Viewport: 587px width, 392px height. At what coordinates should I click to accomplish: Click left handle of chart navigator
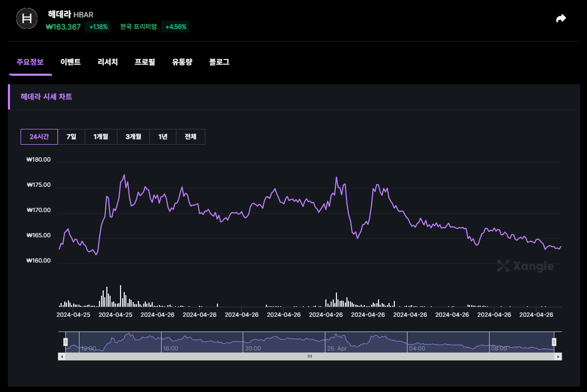[x=65, y=342]
